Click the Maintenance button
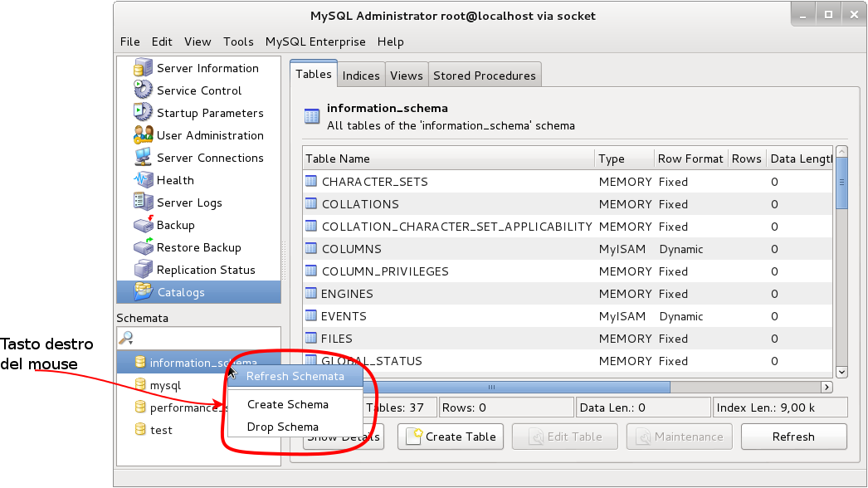The width and height of the screenshot is (868, 488). tap(680, 437)
